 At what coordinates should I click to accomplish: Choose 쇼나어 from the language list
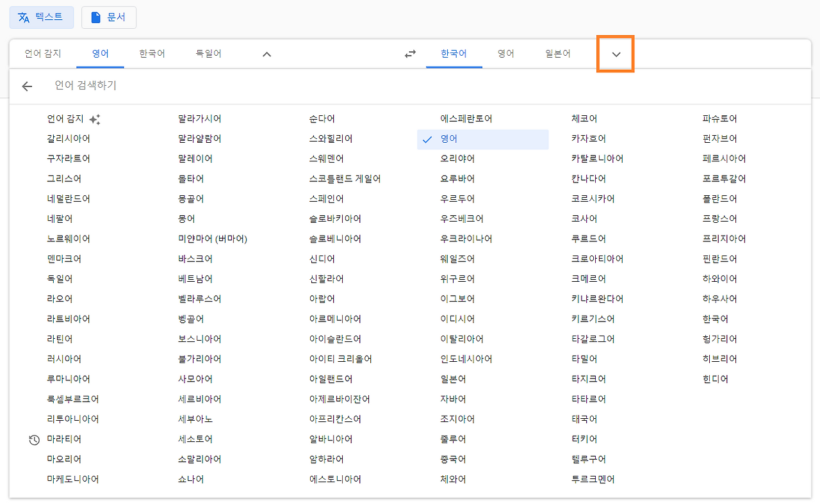191,479
